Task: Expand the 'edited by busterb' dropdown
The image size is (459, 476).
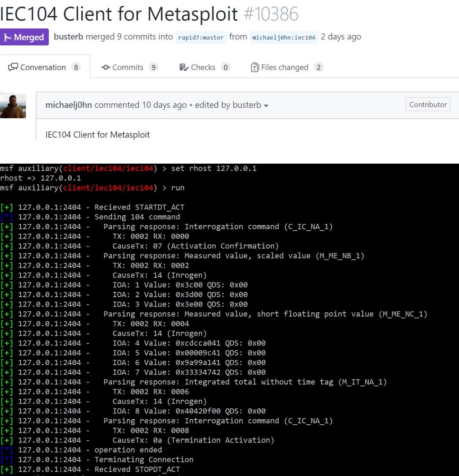Action: point(232,105)
